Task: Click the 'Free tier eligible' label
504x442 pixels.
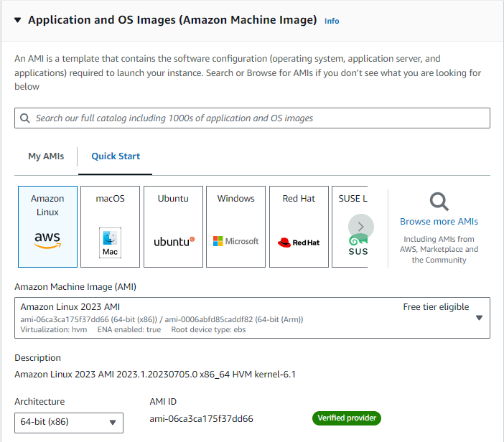Action: [x=436, y=307]
